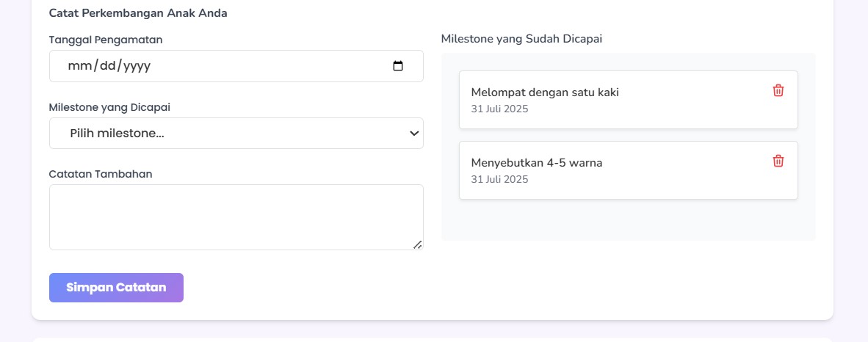Open the Milestone yang Dicapai select box
This screenshot has height=342, width=868.
236,134
